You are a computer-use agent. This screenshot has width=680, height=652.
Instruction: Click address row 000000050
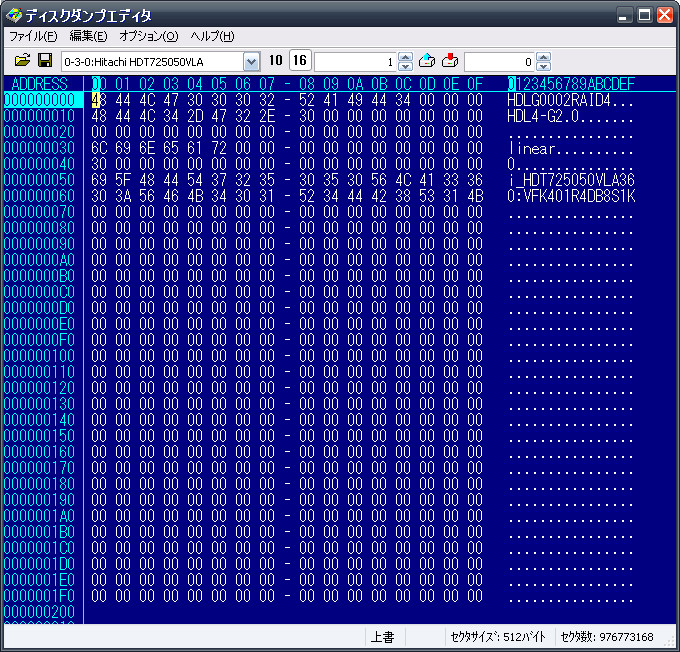(39, 180)
